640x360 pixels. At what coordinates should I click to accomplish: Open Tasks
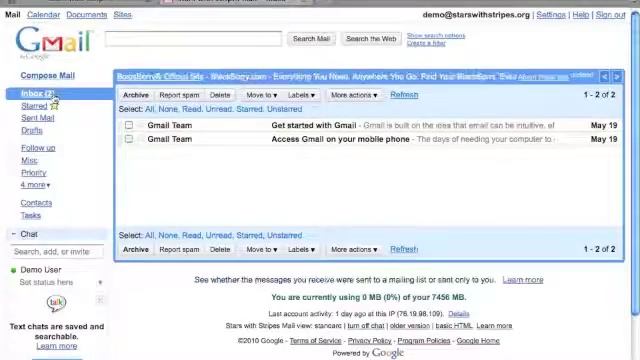[31, 215]
